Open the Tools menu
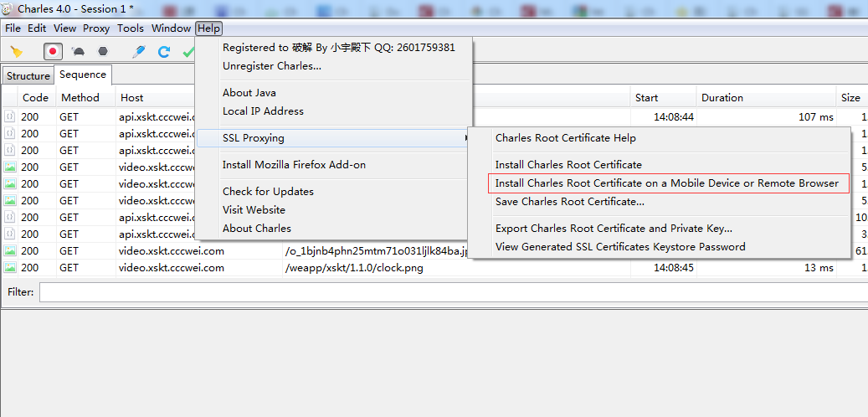The image size is (868, 417). point(131,28)
